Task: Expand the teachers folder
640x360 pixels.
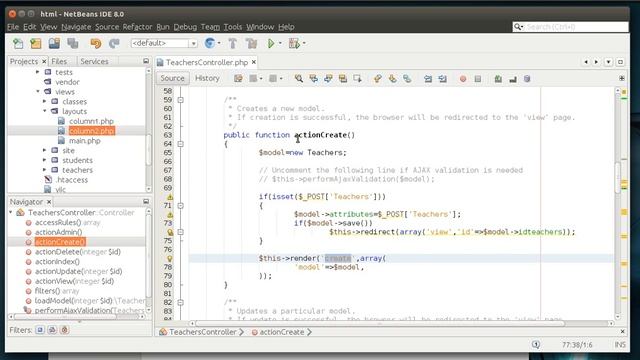Action: pos(44,170)
